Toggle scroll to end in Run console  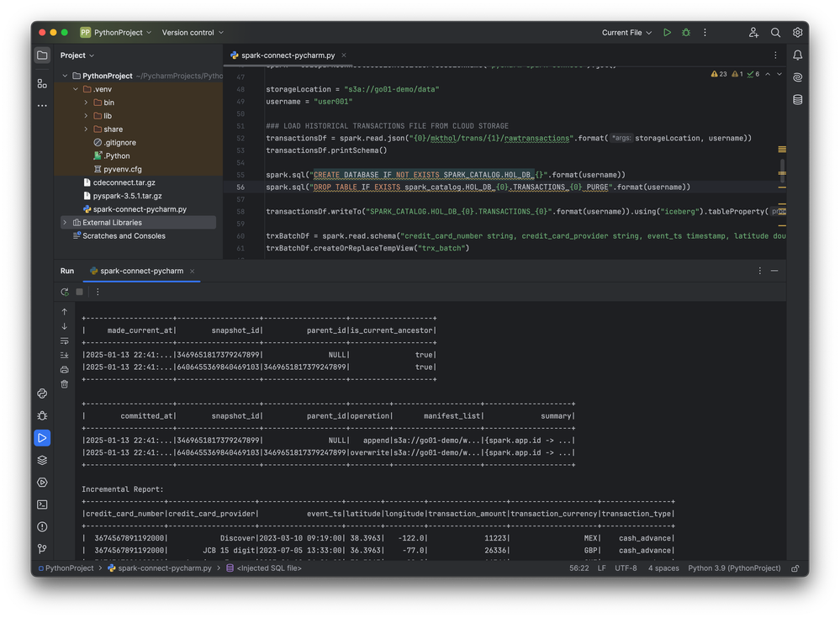(x=64, y=355)
